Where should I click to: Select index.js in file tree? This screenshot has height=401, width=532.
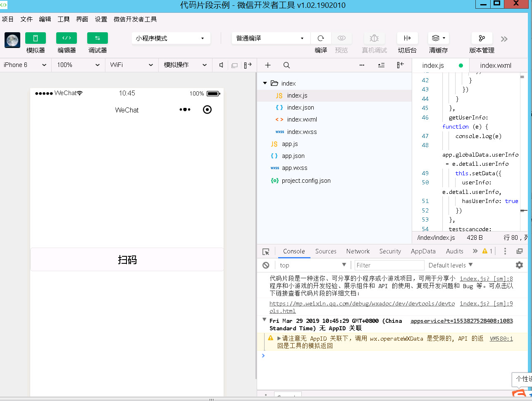pyautogui.click(x=334, y=95)
